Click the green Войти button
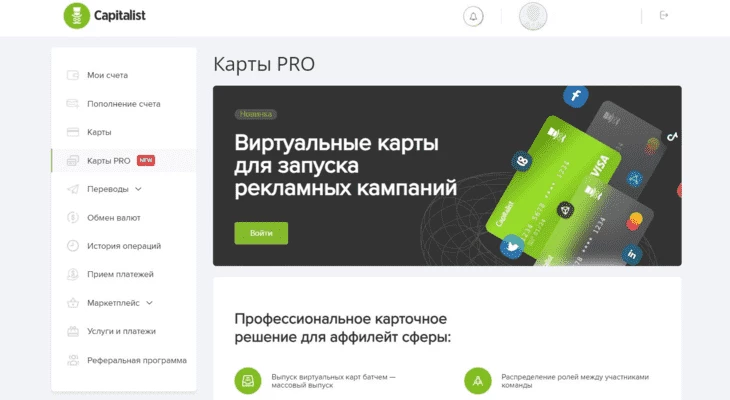Viewport: 730px width, 400px height. (x=261, y=233)
